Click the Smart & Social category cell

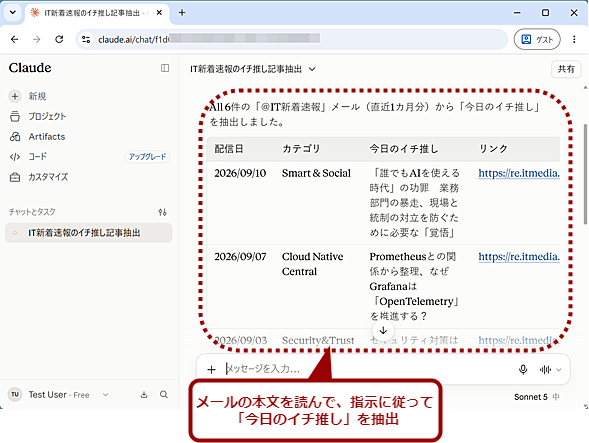[316, 173]
